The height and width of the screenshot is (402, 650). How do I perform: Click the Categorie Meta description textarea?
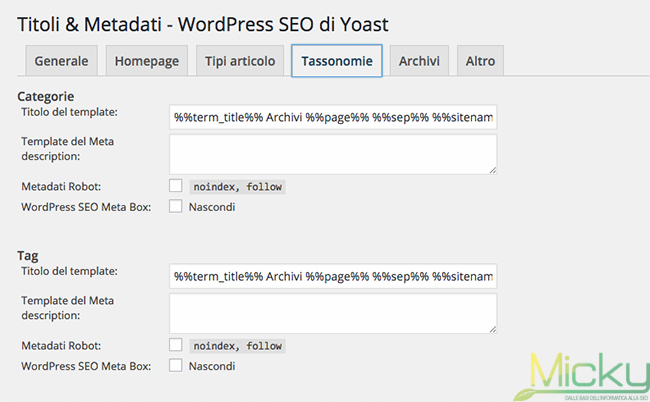coord(333,154)
